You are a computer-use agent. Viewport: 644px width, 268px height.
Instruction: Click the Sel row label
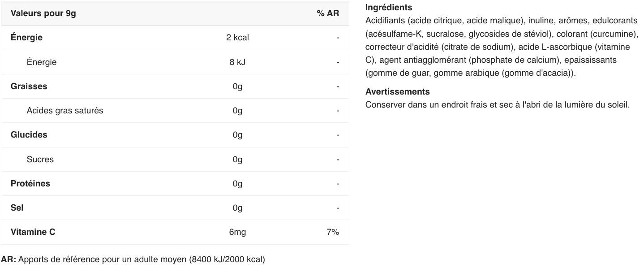point(17,208)
